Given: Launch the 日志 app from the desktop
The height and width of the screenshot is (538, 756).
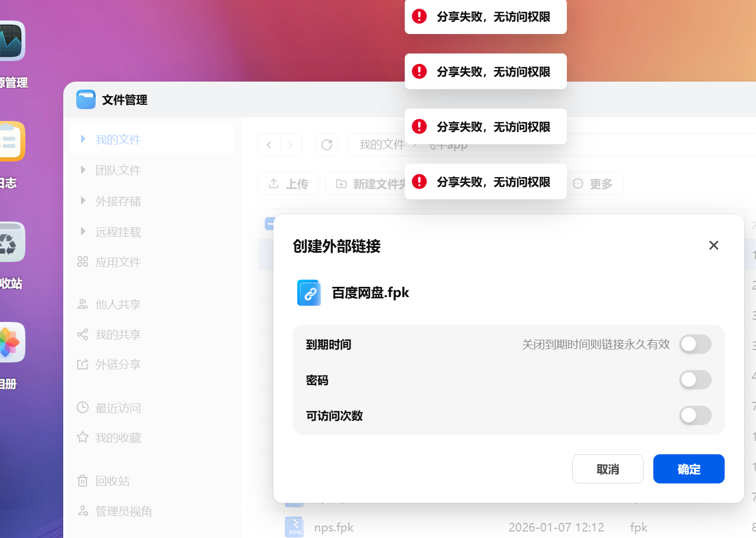Looking at the screenshot, I should pos(12,142).
